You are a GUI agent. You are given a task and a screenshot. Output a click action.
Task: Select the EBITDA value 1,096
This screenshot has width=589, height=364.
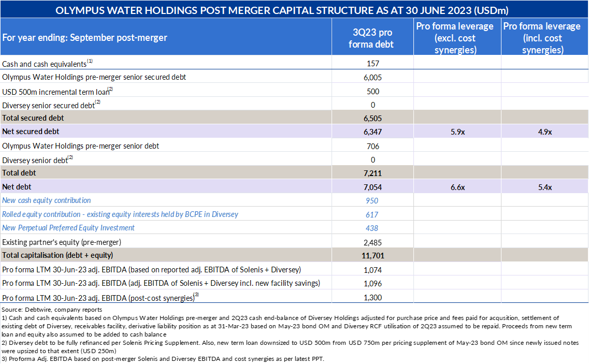coord(372,284)
